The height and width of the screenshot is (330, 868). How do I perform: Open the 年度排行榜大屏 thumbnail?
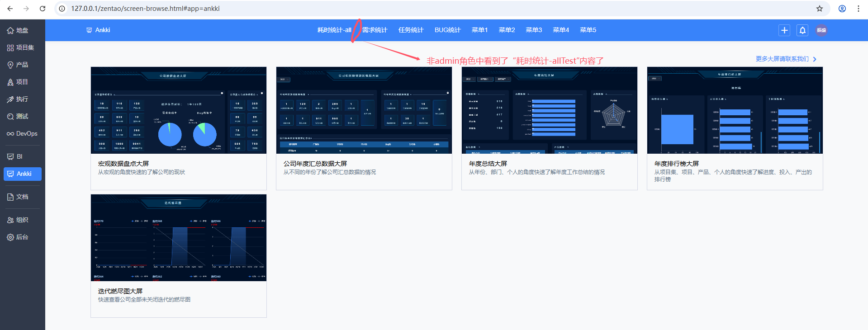click(735, 110)
